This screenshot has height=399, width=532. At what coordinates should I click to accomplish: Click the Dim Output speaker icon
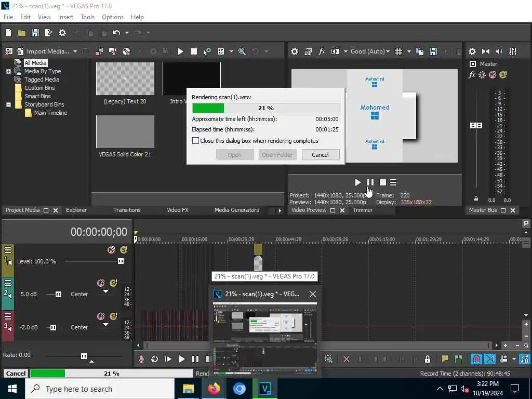pos(499,51)
